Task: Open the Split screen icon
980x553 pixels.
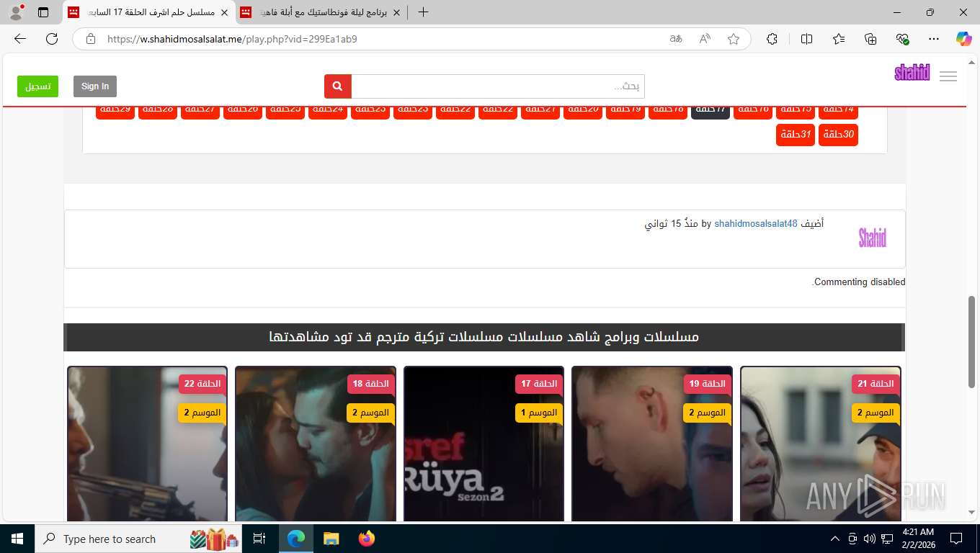Action: click(806, 39)
